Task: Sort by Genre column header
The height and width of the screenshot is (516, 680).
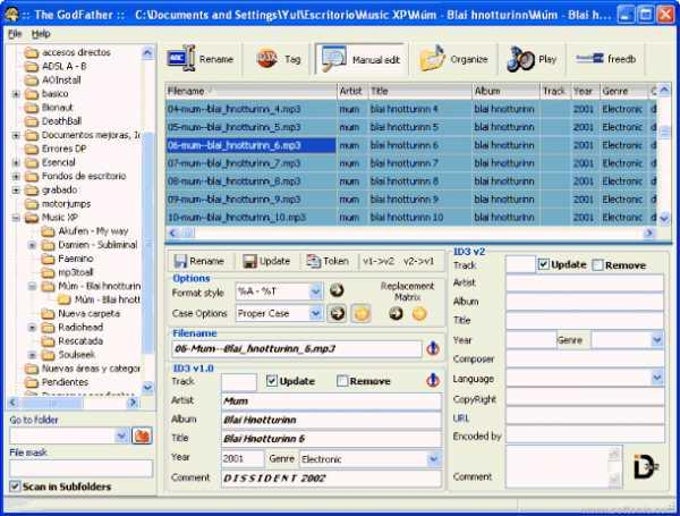Action: coord(624,91)
